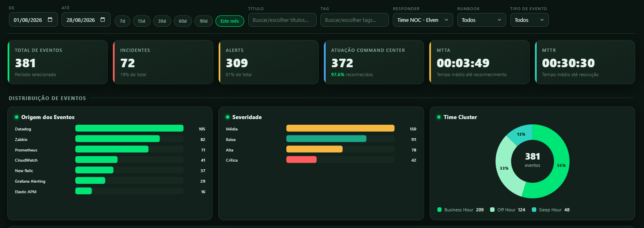Open the Total de Eventos card
This screenshot has width=644, height=228.
click(58, 62)
